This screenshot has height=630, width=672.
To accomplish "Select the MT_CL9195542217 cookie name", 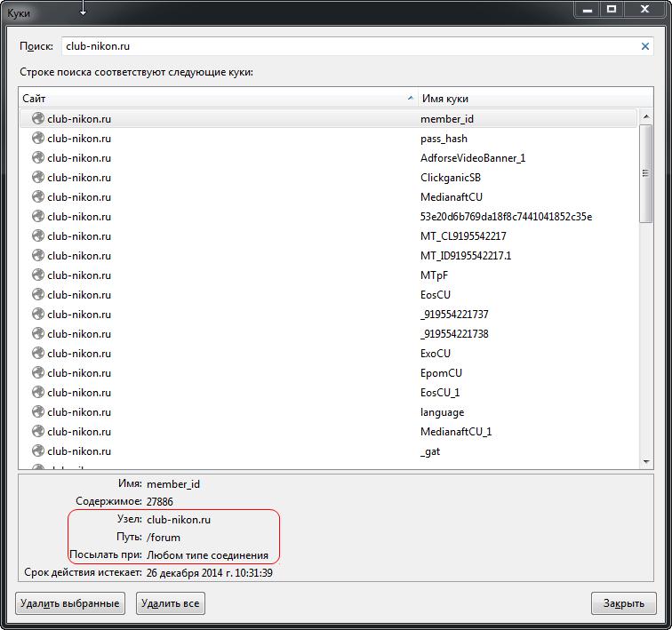I will 463,236.
